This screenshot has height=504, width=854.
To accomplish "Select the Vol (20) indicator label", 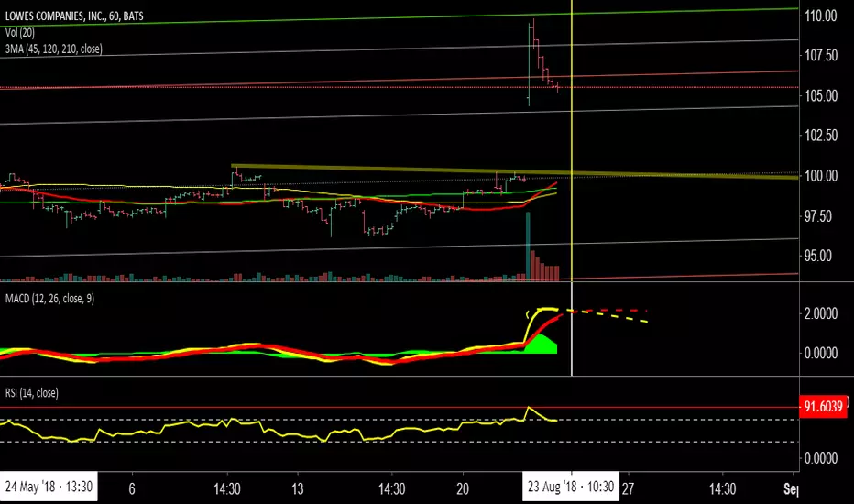I will click(x=20, y=33).
